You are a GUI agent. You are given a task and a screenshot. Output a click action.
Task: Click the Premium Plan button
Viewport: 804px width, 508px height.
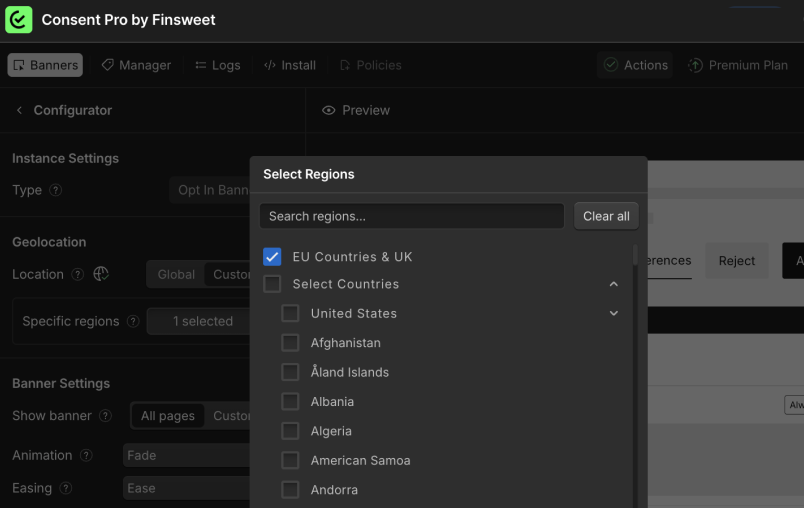[x=737, y=65]
